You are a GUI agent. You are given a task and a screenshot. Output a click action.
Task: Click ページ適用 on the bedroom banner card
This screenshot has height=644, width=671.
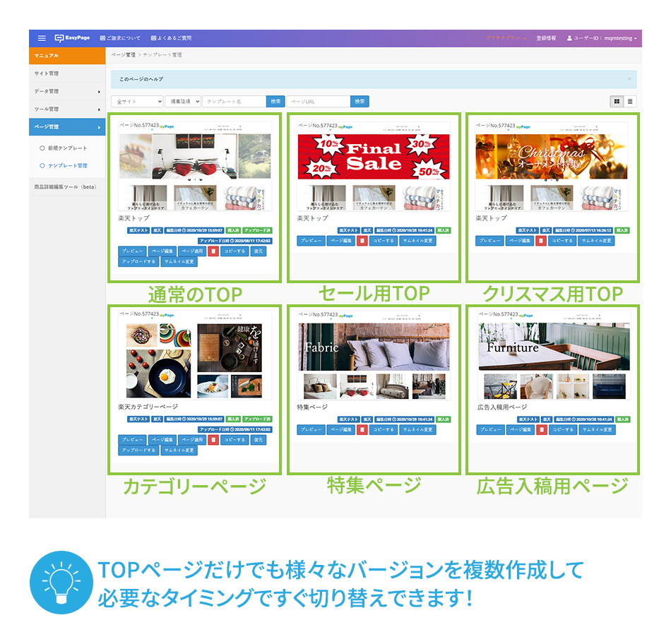click(192, 251)
